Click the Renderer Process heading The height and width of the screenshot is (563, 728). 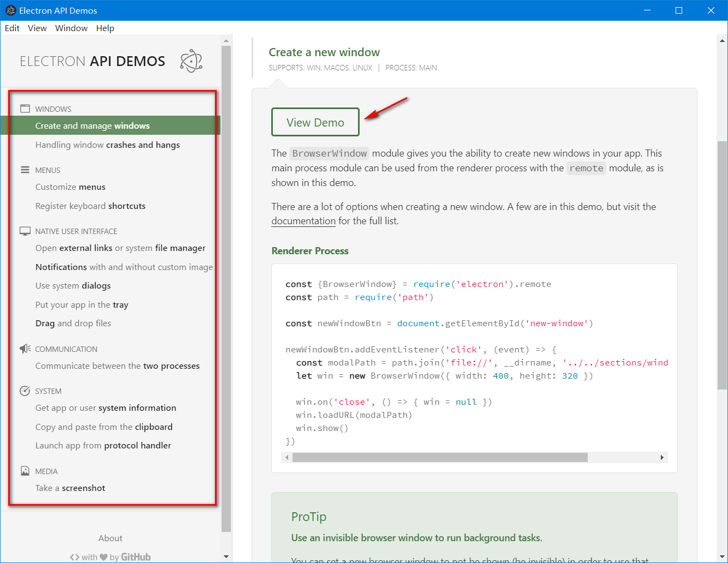click(x=310, y=251)
